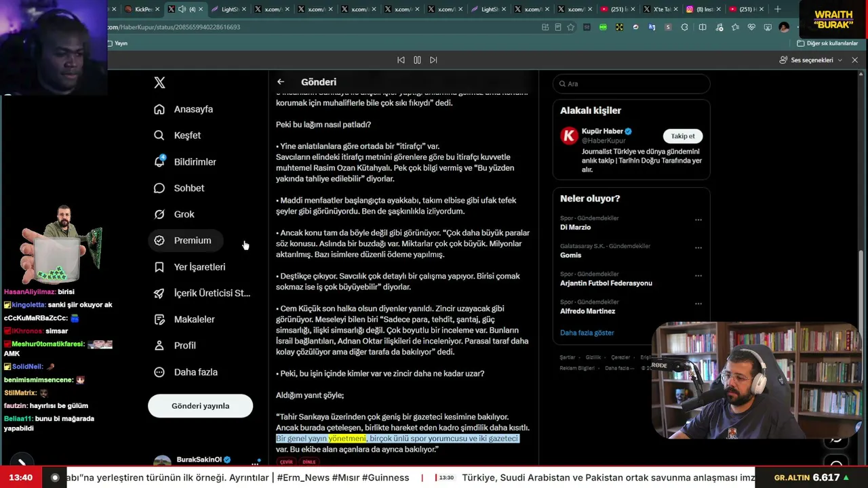Open options for Alfredo Martinez trend
Image resolution: width=868 pixels, height=488 pixels.
[x=698, y=304]
